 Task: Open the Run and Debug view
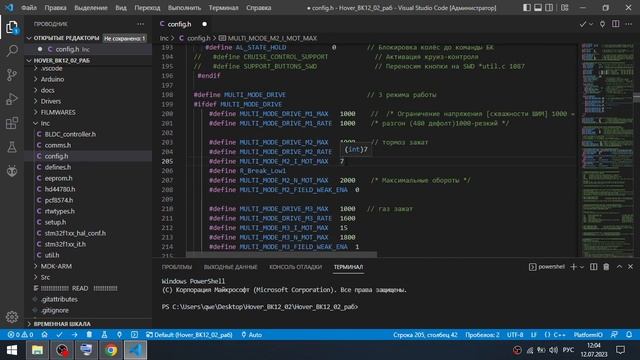(12, 99)
